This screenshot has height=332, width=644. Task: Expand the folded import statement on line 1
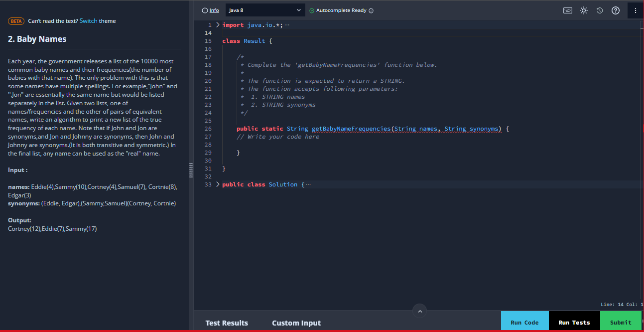217,23
